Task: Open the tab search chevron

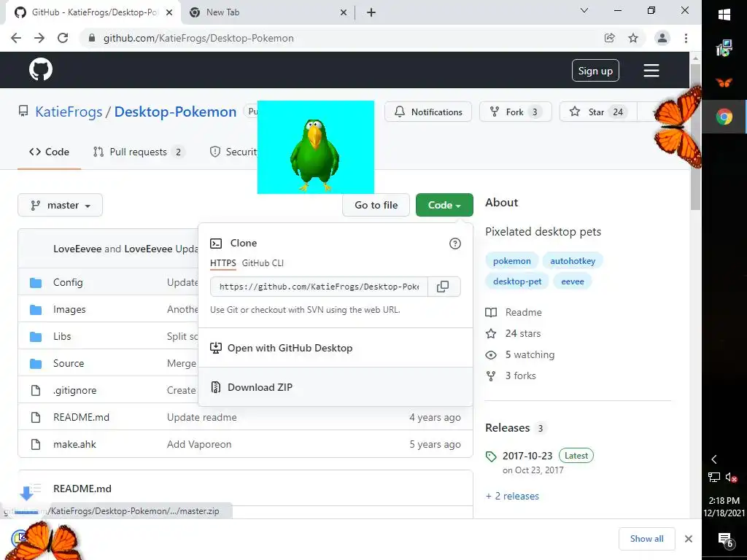Action: (x=584, y=10)
